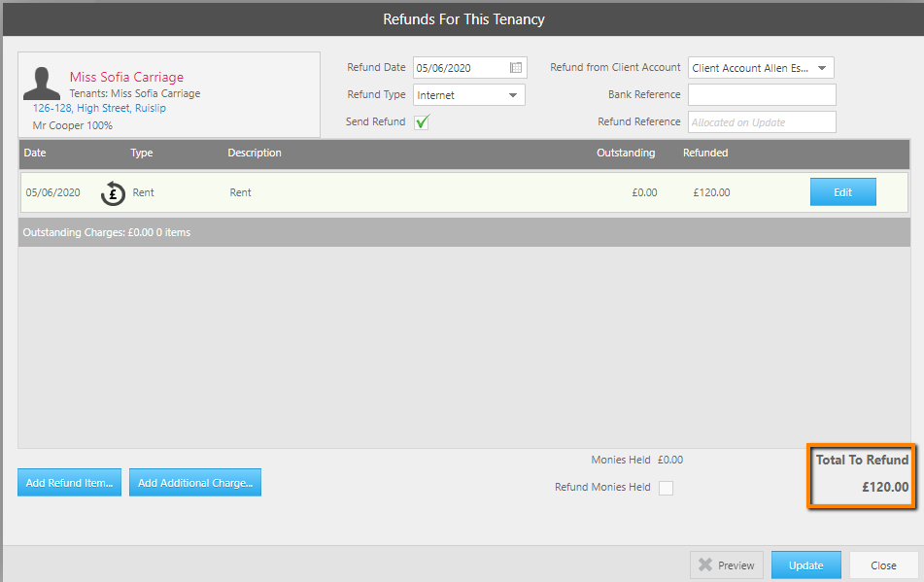Click the Description column header

[x=255, y=153]
